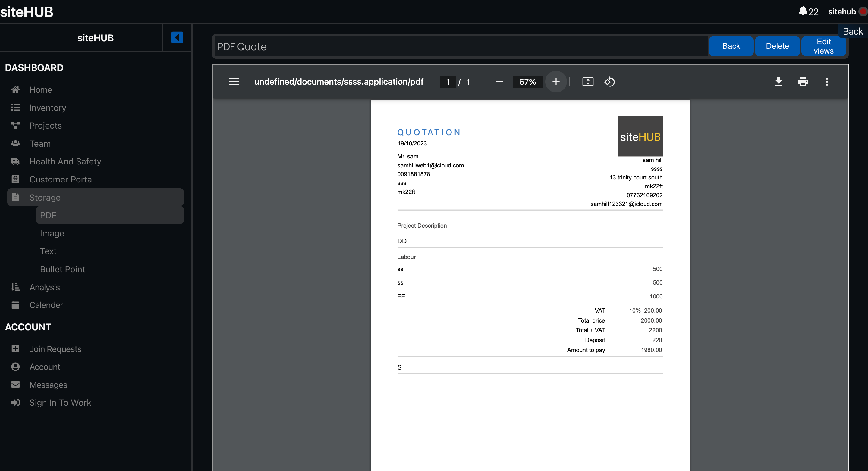Image resolution: width=868 pixels, height=471 pixels.
Task: Click the hamburger menu icon in viewer
Action: coord(234,82)
